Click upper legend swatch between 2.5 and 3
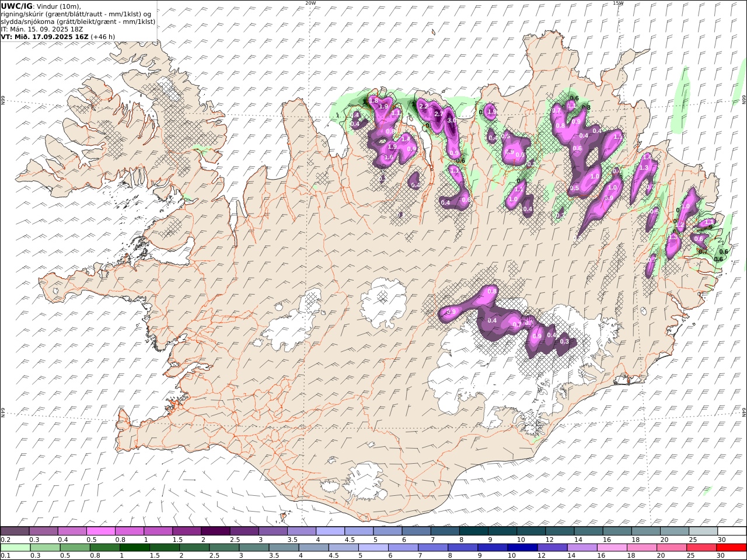 [x=244, y=531]
